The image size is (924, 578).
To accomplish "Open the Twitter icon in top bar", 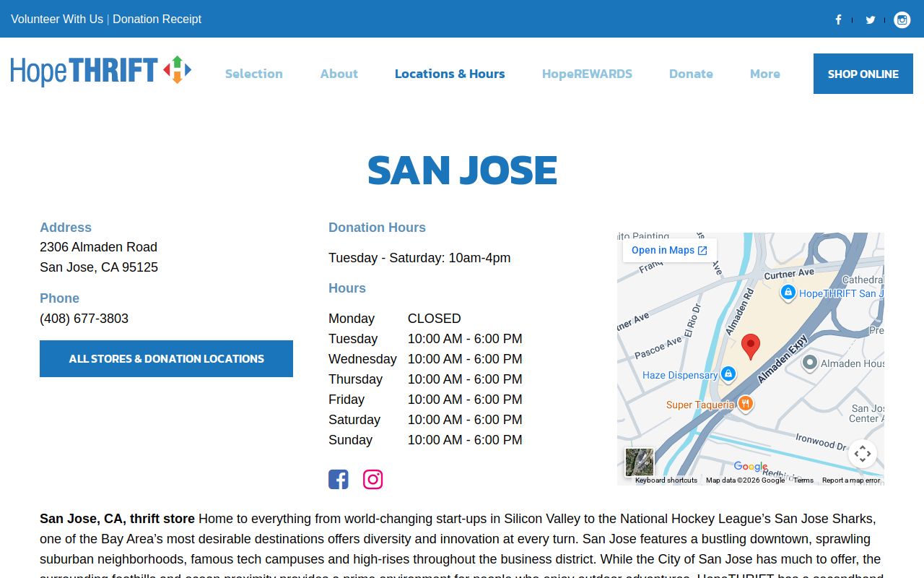I will pyautogui.click(x=871, y=20).
